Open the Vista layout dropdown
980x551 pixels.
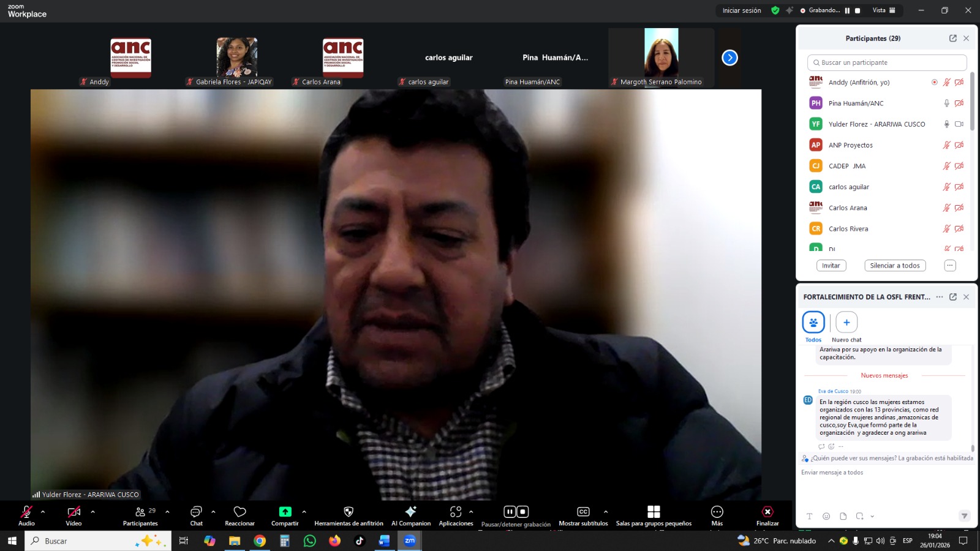883,10
